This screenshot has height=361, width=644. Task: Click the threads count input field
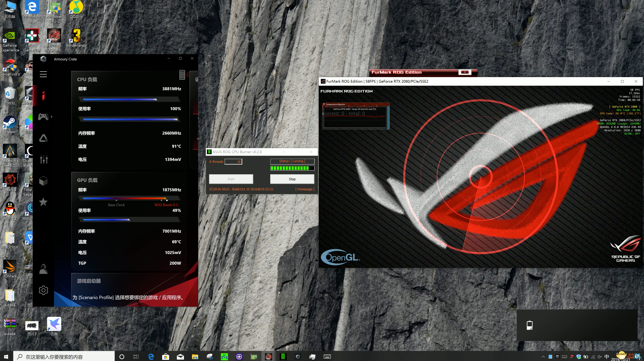point(233,162)
